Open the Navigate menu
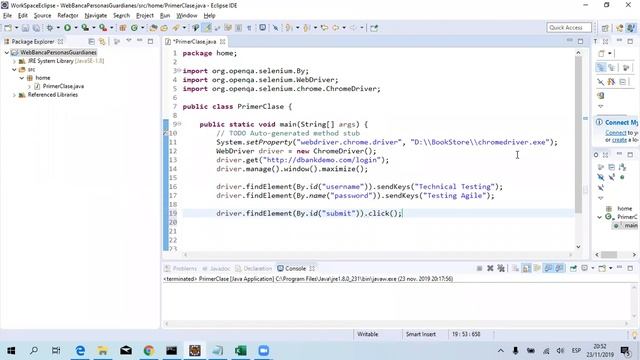 click(x=96, y=16)
